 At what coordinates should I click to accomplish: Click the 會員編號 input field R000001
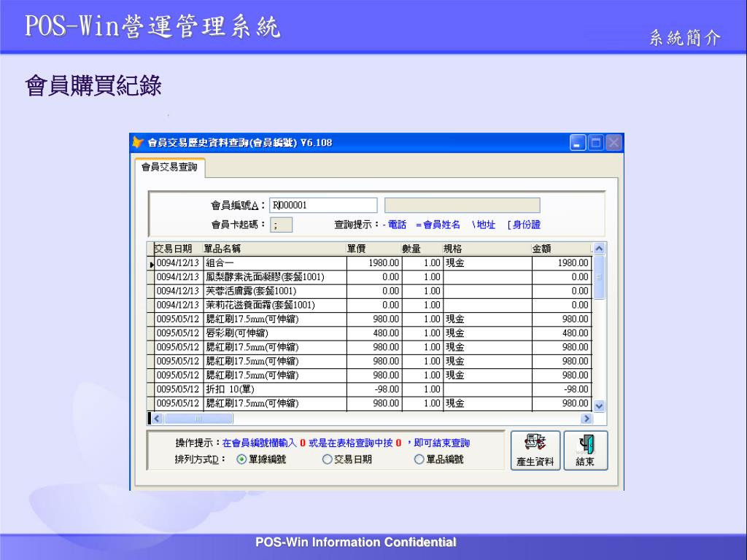click(x=323, y=205)
